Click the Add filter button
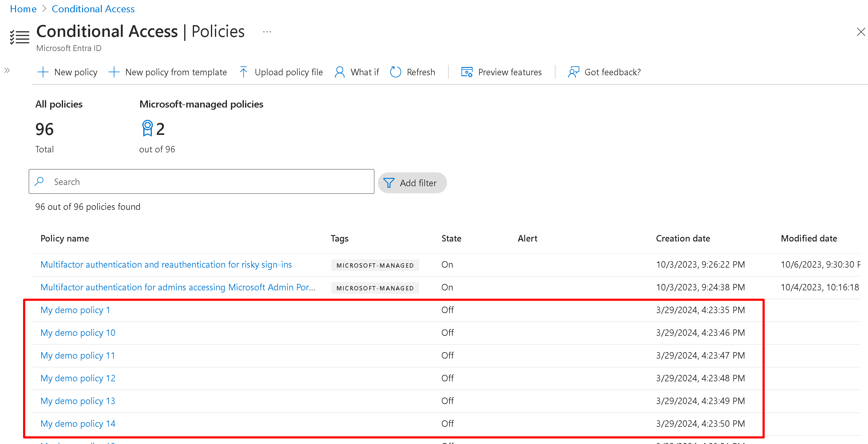 [x=412, y=183]
